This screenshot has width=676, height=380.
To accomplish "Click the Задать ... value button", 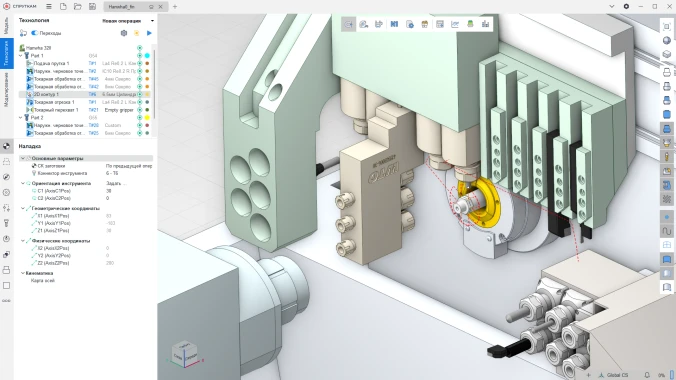I will pos(116,183).
